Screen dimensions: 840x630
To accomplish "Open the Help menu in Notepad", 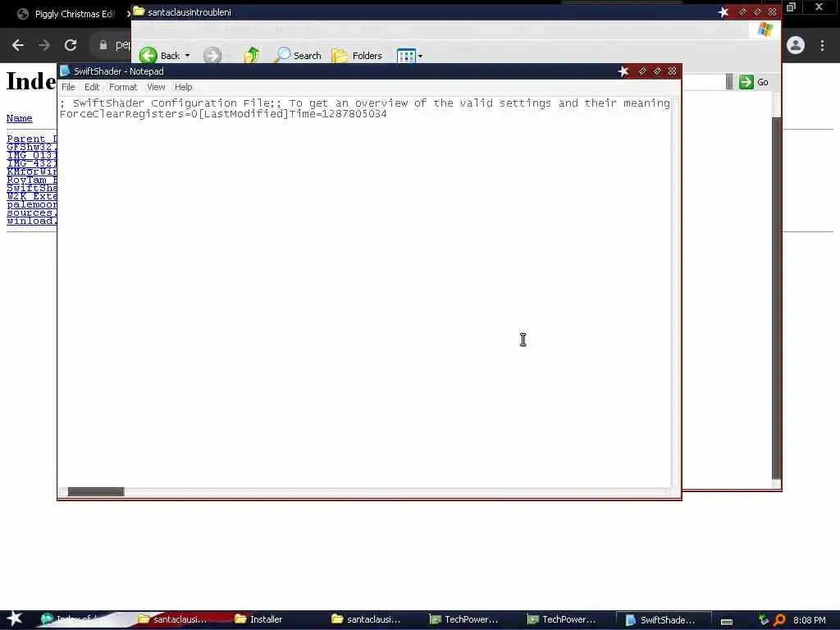I will pos(183,87).
